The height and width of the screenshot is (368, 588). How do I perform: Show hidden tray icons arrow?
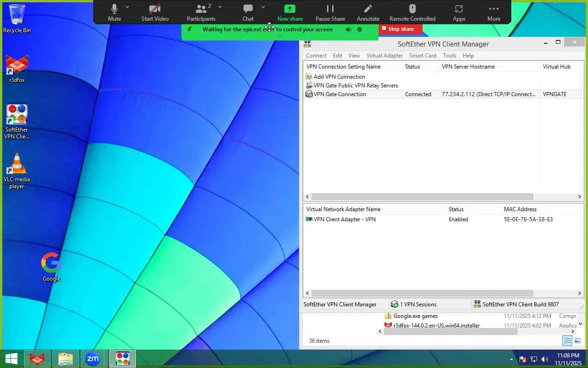pos(511,359)
